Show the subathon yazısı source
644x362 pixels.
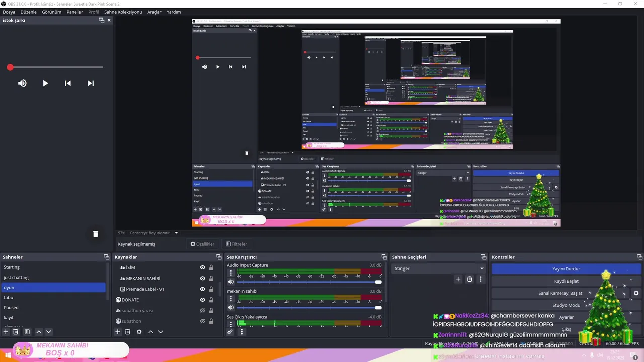(x=202, y=311)
